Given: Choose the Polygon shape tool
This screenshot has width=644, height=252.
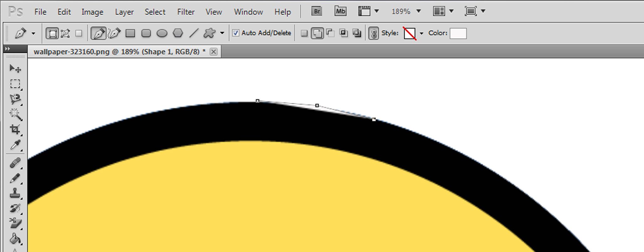Looking at the screenshot, I should pyautogui.click(x=178, y=33).
